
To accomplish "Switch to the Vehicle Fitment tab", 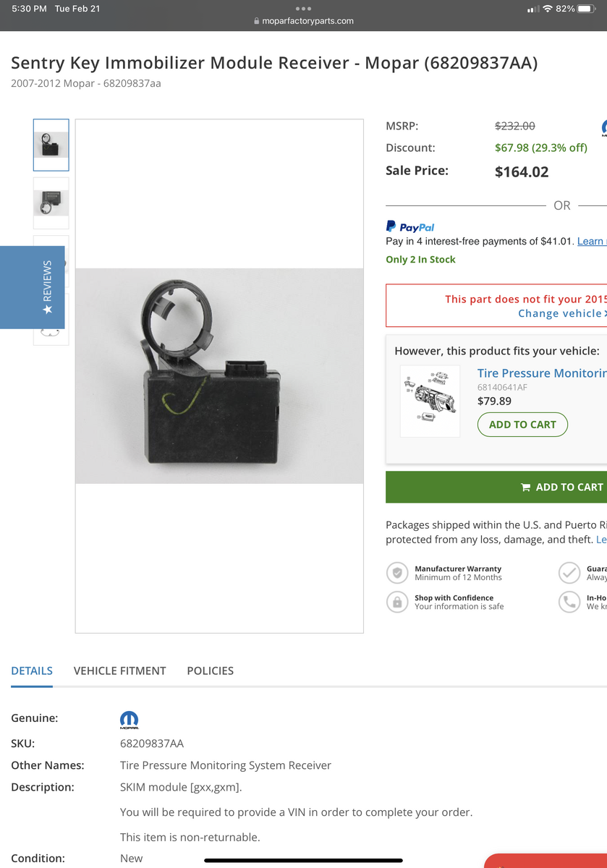I will tap(119, 671).
